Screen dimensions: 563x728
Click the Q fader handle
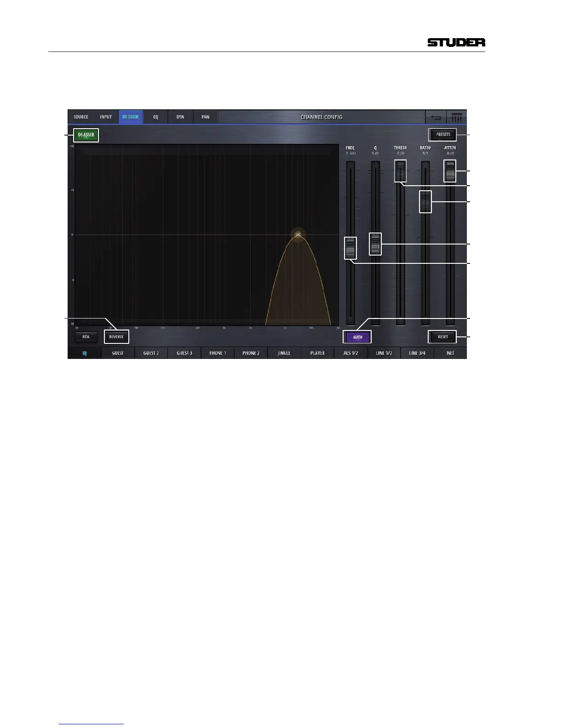pos(375,244)
